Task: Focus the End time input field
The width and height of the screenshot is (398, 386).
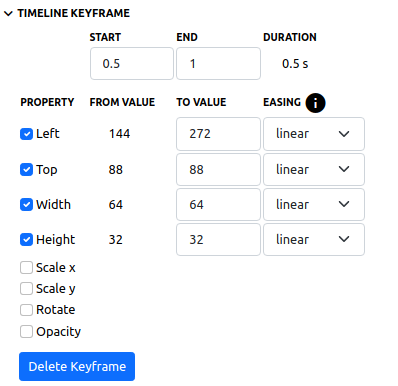Action: point(218,64)
